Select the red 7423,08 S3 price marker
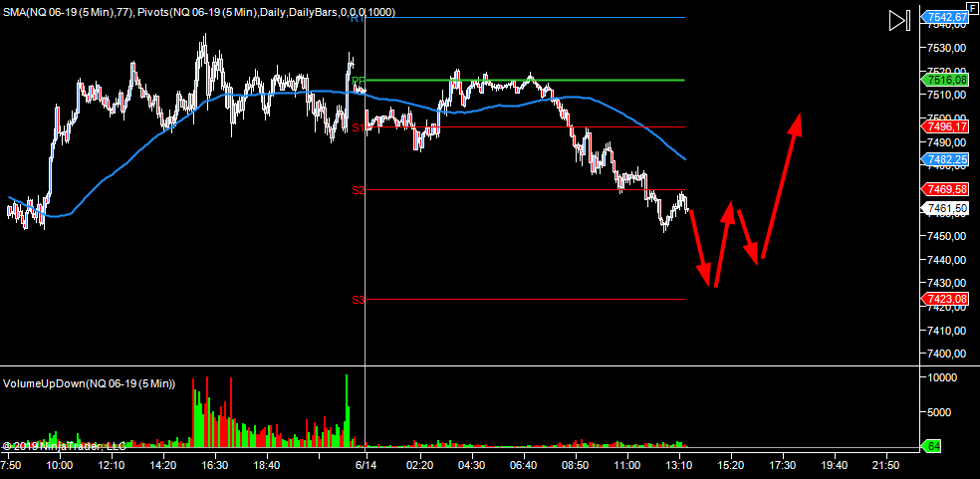980x479 pixels. click(x=945, y=299)
